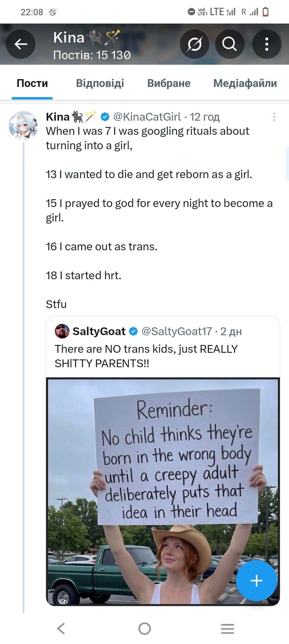Tap SaltyGoat's small avatar in quoted post
Screen dimensions: 289x644
[x=62, y=331]
